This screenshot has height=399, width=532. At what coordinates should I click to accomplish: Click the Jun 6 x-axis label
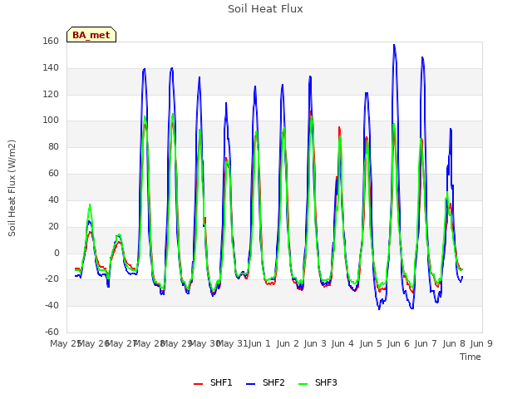(398, 343)
